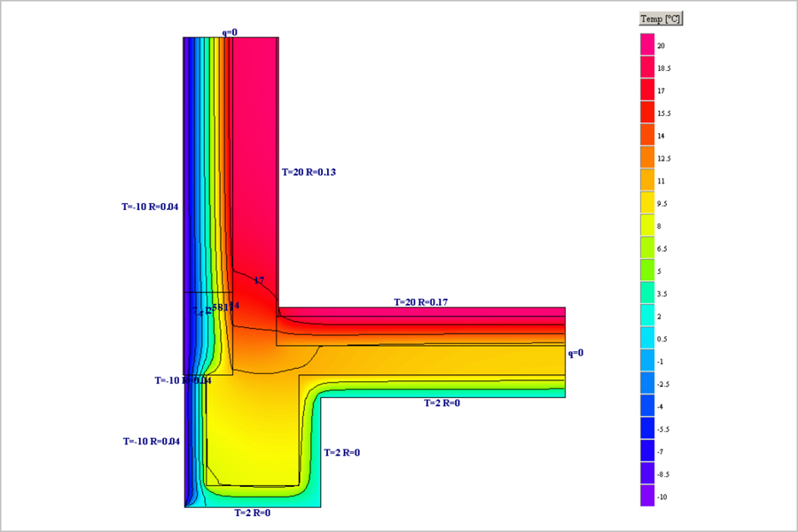Viewport: 798px width, 532px height.
Task: Select the q=0 label above the wall
Action: [230, 32]
